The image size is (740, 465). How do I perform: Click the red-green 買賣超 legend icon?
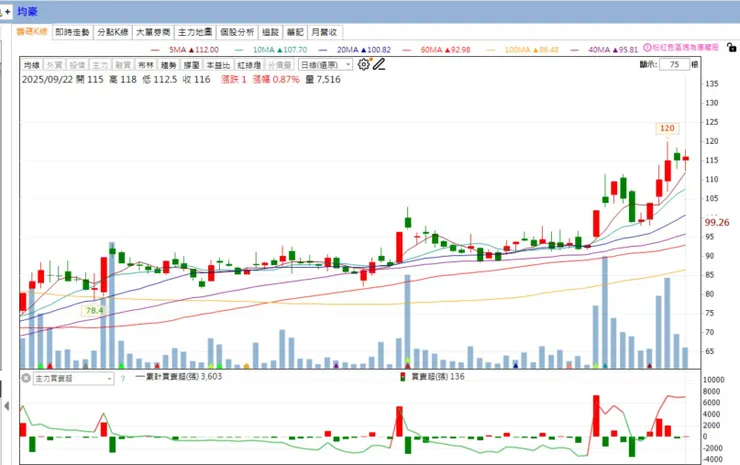(403, 377)
